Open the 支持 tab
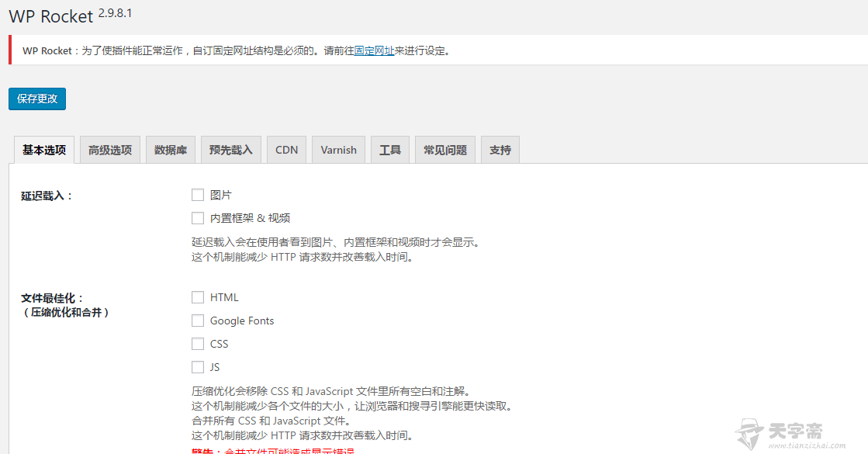This screenshot has width=868, height=454. click(500, 150)
